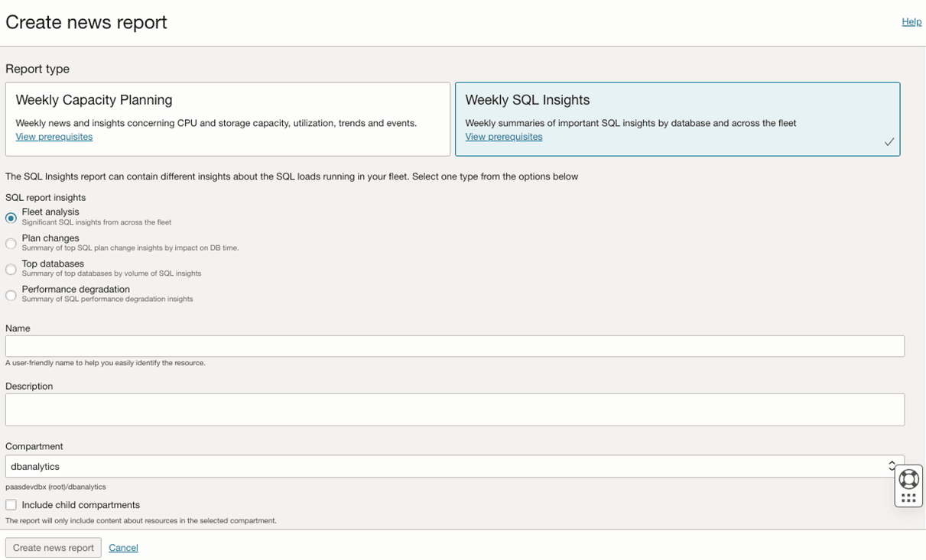Click the Description text area
Image resolution: width=926 pixels, height=560 pixels.
(x=455, y=409)
